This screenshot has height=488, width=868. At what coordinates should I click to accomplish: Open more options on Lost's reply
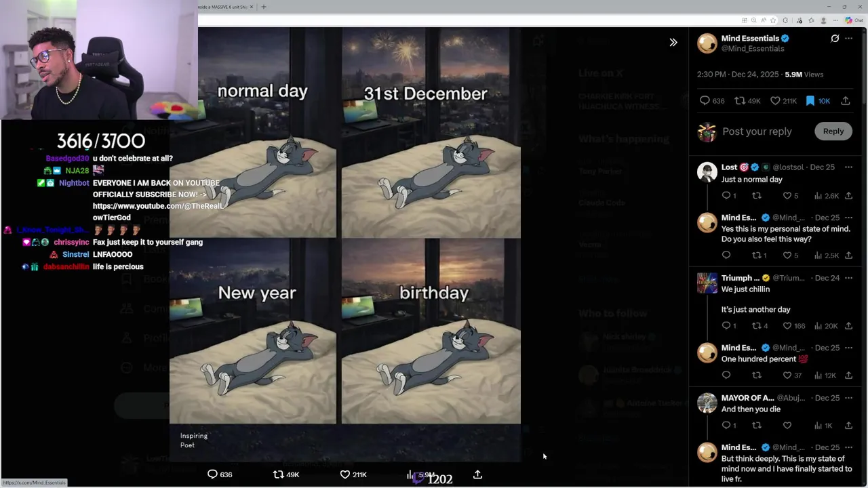click(x=848, y=167)
